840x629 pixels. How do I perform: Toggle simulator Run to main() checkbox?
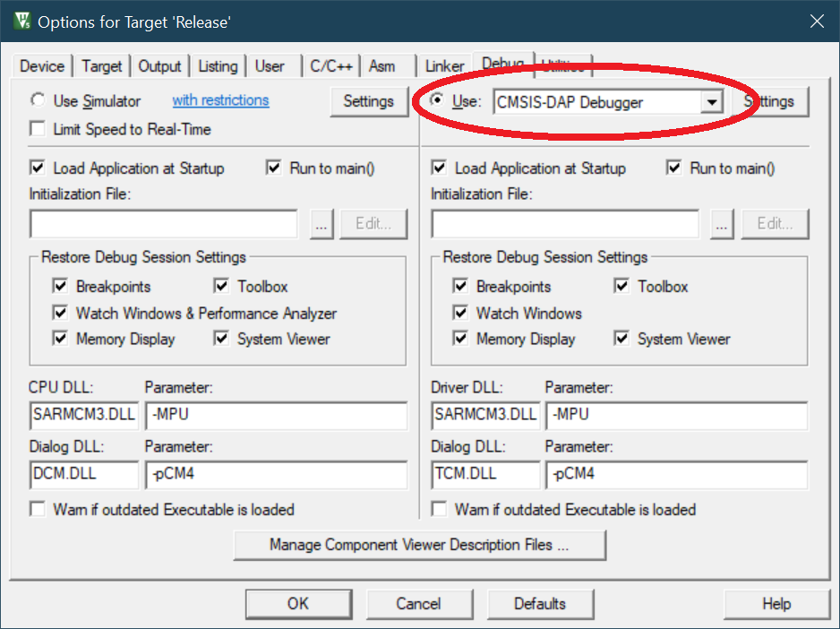[x=274, y=168]
